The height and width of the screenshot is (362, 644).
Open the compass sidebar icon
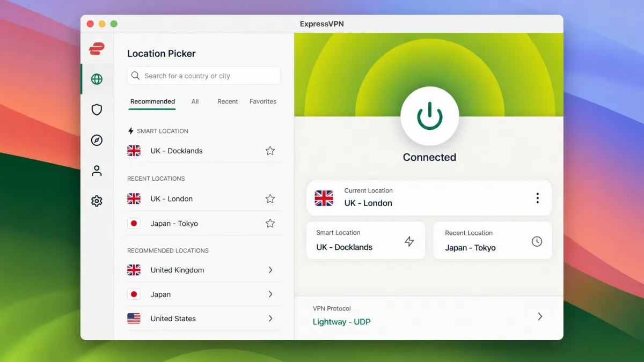97,141
